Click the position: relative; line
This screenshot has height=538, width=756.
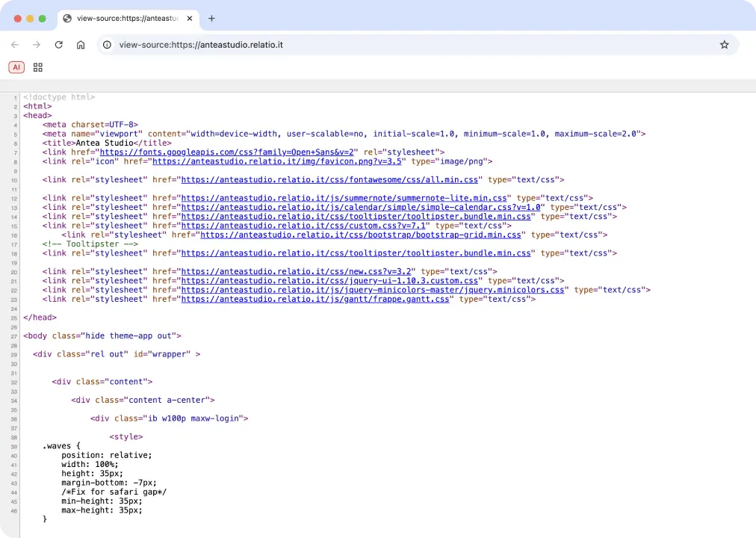point(107,455)
